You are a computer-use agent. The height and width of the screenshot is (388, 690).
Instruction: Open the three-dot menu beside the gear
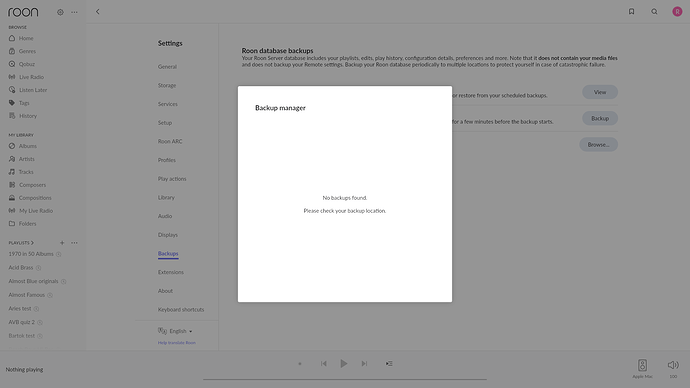74,12
